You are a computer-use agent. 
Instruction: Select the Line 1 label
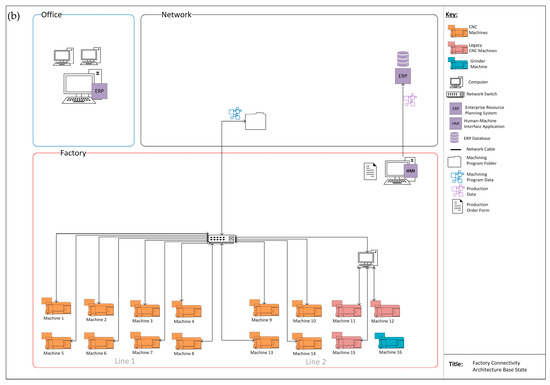pos(125,361)
